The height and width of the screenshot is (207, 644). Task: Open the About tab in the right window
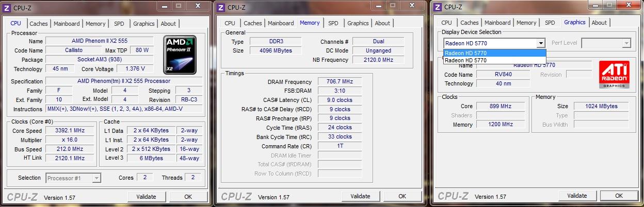(x=599, y=23)
